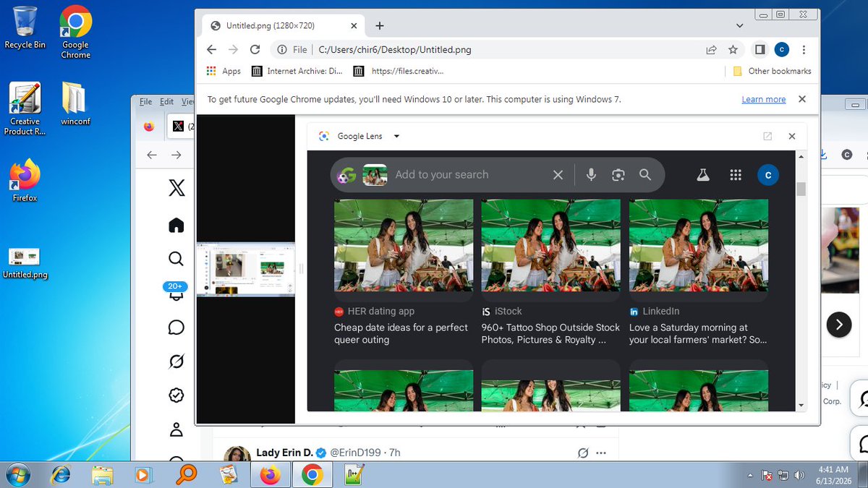Dismiss the Chrome update notification bar
This screenshot has height=488, width=868.
tap(801, 99)
